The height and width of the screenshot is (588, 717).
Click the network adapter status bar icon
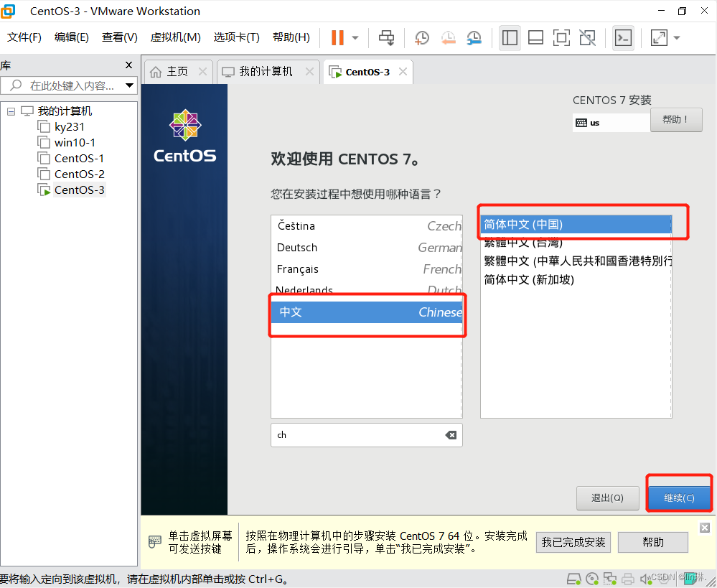[610, 579]
